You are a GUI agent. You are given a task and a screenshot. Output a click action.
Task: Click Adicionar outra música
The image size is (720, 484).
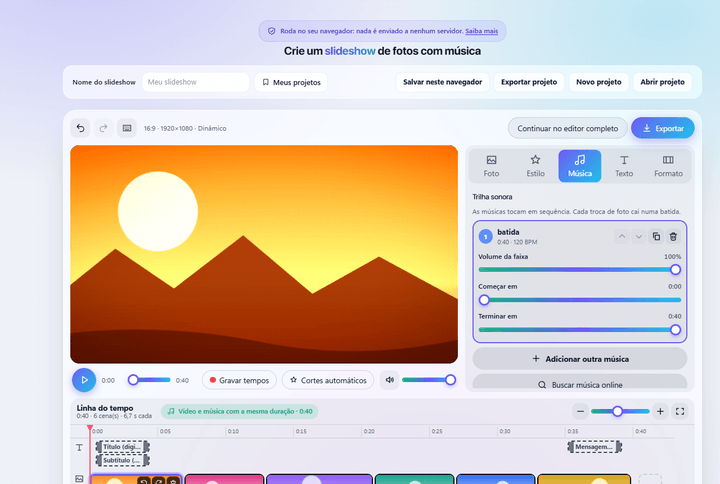[x=579, y=359]
